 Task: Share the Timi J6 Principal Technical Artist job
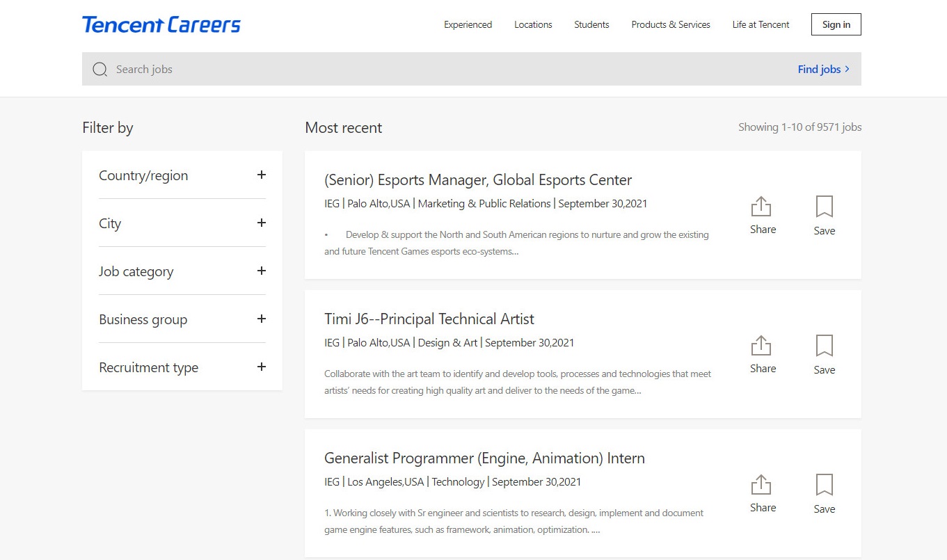click(x=762, y=354)
